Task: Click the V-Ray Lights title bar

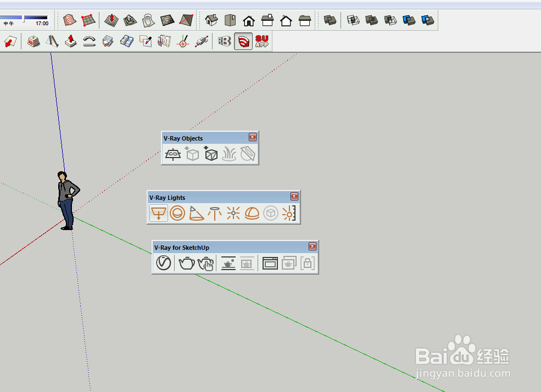Action: [x=224, y=198]
